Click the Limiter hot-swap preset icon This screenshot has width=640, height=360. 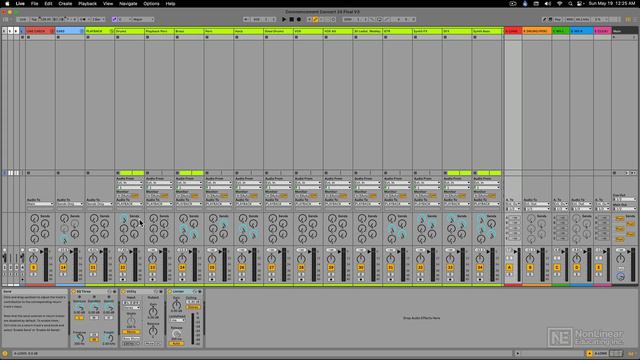(x=195, y=291)
